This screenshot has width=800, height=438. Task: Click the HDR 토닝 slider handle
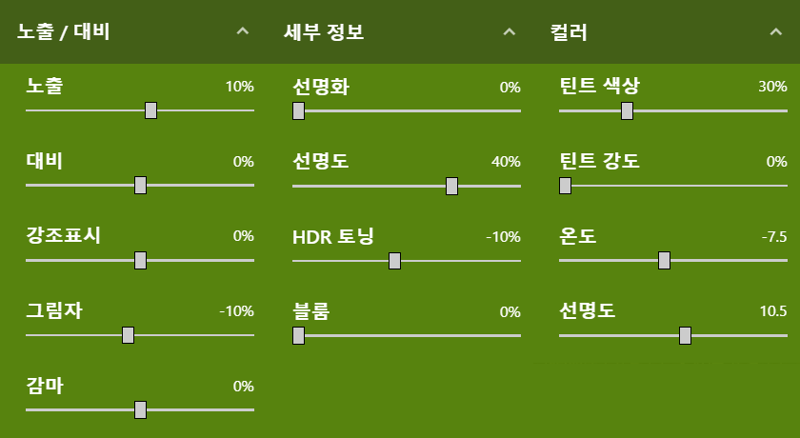pos(394,261)
